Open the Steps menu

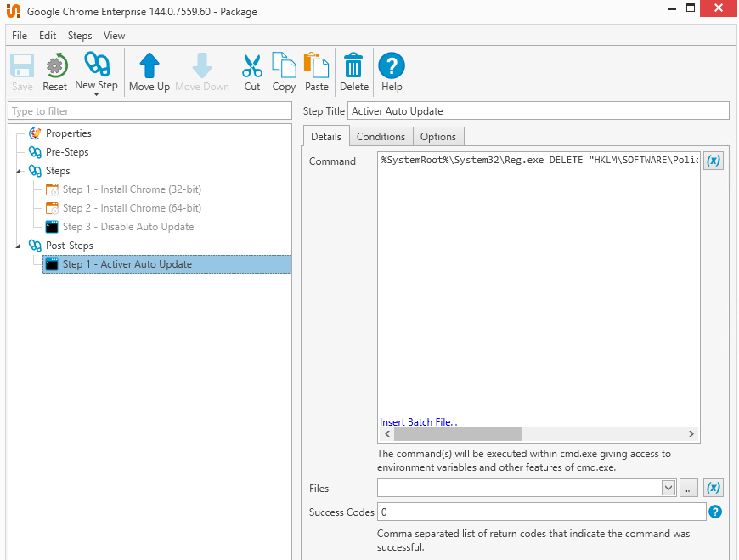[80, 36]
